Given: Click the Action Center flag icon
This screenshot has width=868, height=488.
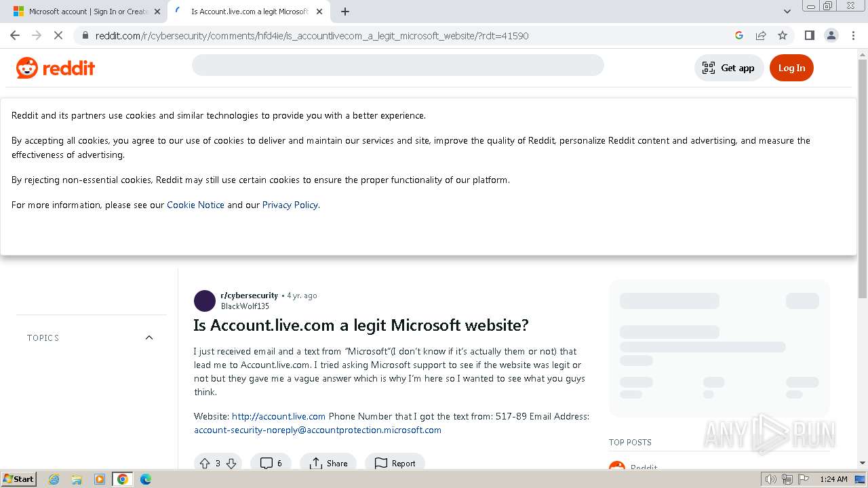Looking at the screenshot, I should [x=803, y=479].
